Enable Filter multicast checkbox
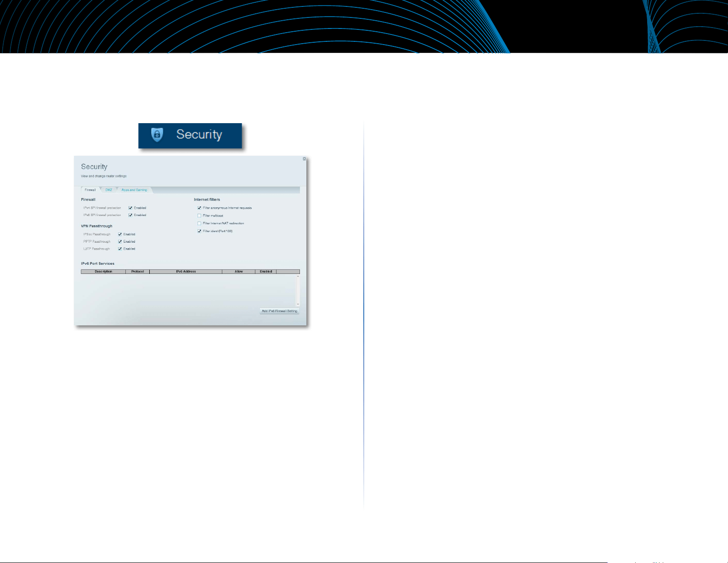728x563 pixels. pyautogui.click(x=199, y=216)
